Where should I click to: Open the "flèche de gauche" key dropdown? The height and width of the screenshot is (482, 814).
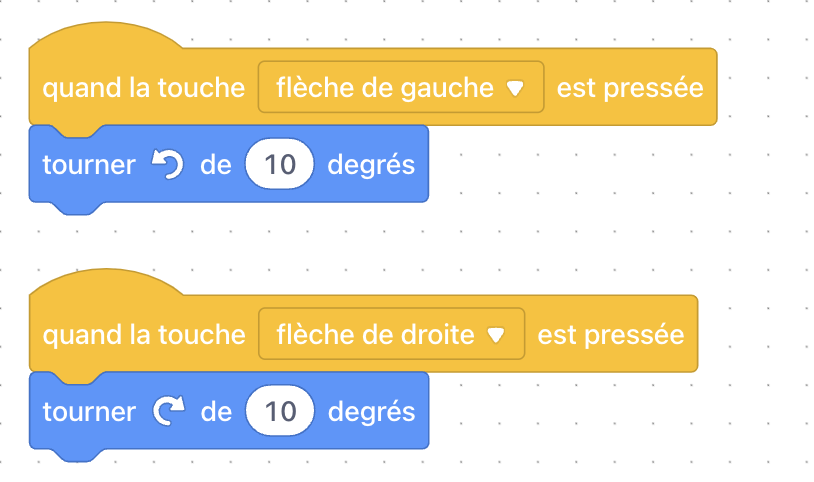(x=401, y=87)
